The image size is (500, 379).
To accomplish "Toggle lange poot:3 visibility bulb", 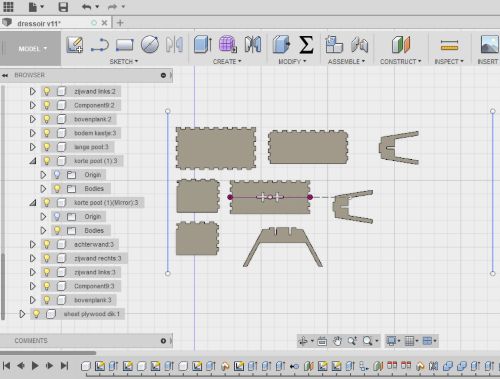I will click(x=47, y=147).
